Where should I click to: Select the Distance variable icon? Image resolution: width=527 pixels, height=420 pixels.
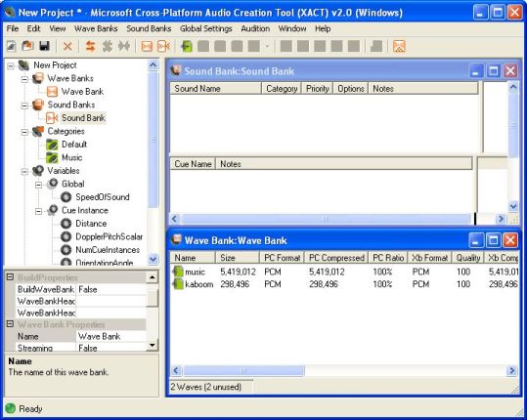pos(66,224)
